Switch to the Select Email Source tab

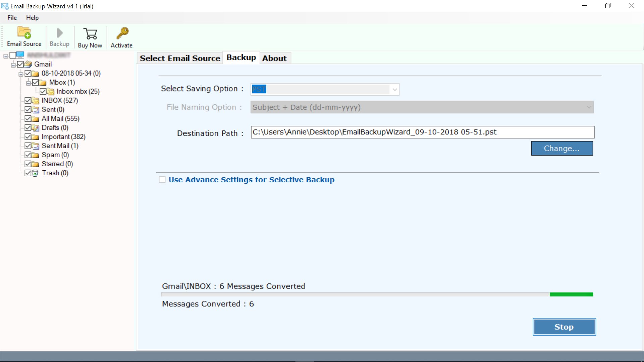click(x=179, y=58)
